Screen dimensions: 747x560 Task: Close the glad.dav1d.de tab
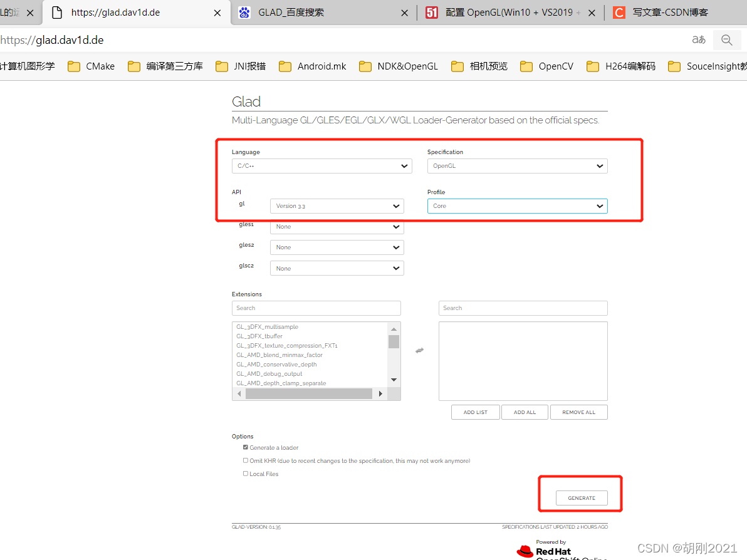click(217, 13)
